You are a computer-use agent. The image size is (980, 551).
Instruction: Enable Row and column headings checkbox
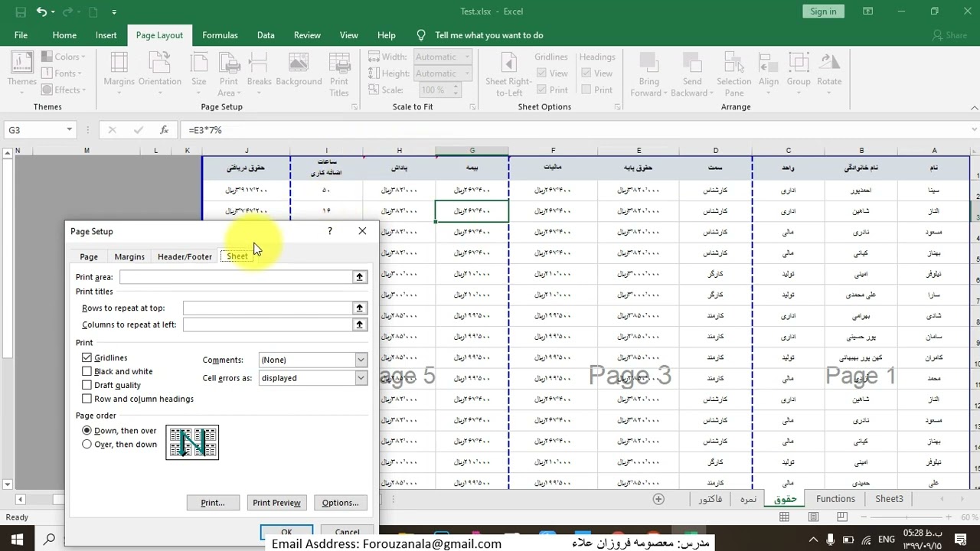pos(87,399)
